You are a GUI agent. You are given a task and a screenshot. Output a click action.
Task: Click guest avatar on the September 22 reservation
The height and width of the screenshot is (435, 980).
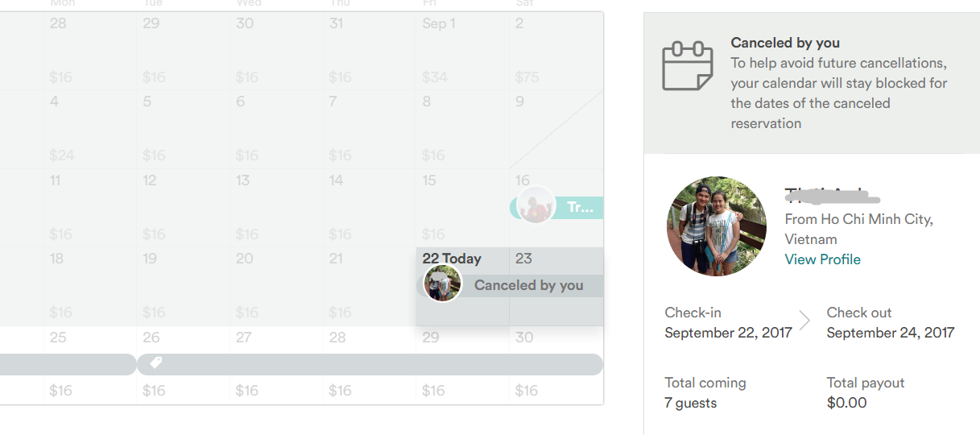click(443, 284)
